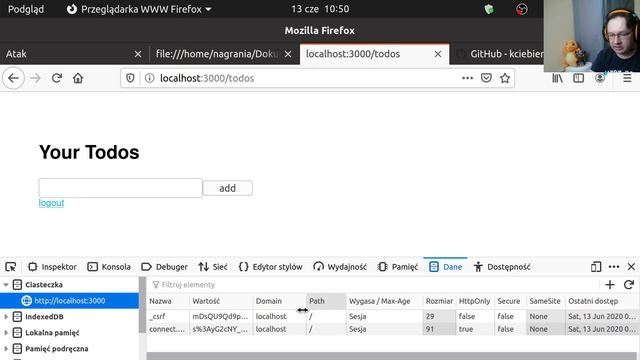Click the Podgląd activities button
Viewport: 640px width, 360px height.
(x=26, y=9)
